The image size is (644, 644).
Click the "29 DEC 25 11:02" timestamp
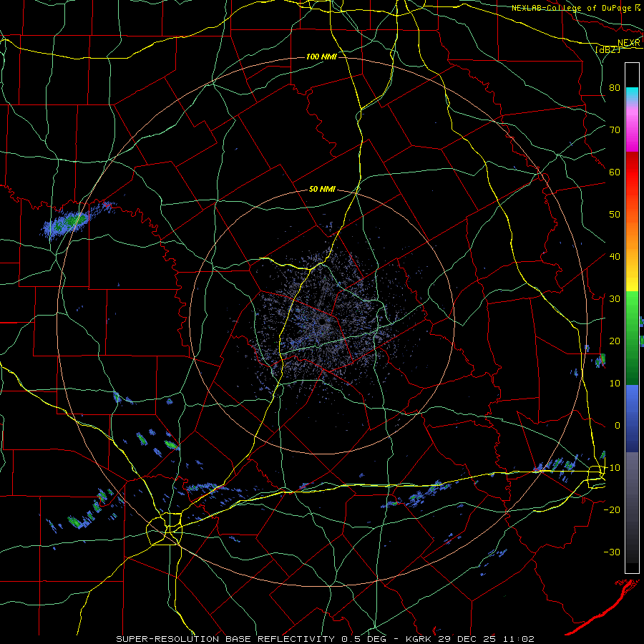[485, 639]
